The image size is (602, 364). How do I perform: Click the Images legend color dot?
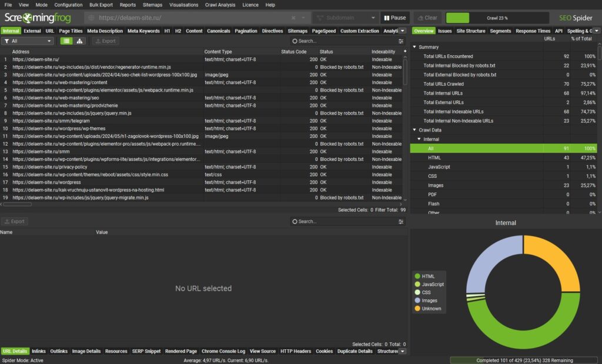point(417,301)
